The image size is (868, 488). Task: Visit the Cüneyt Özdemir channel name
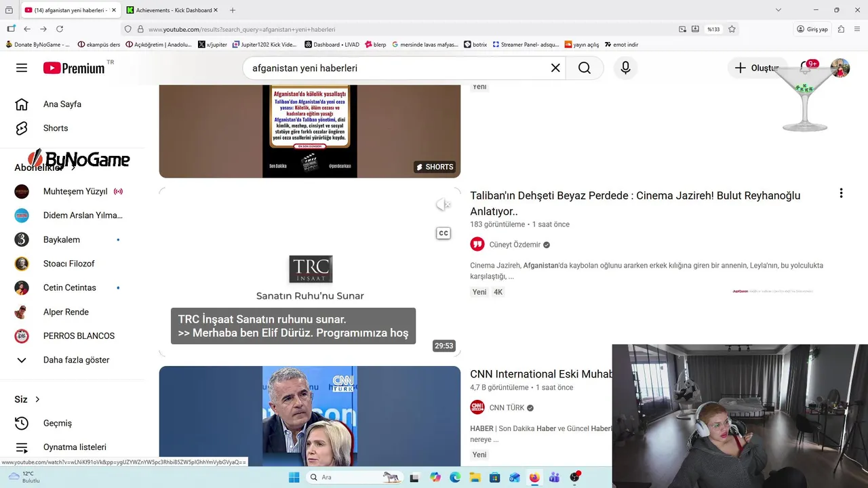(515, 245)
